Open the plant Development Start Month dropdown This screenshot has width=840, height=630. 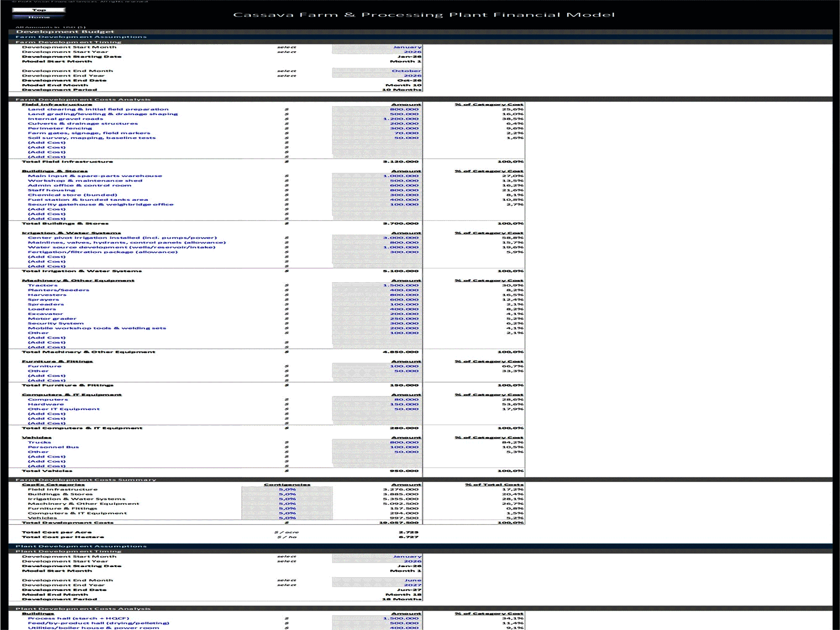(x=377, y=556)
